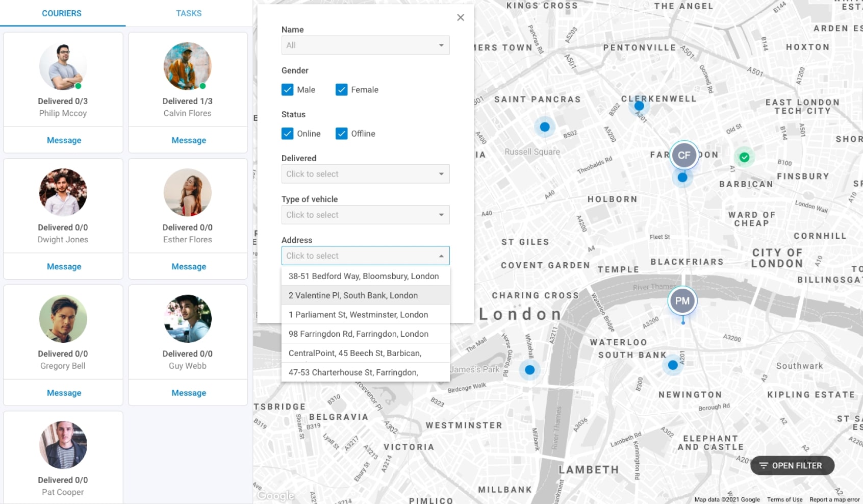863x504 pixels.
Task: Click the Google logo on map
Action: click(275, 495)
